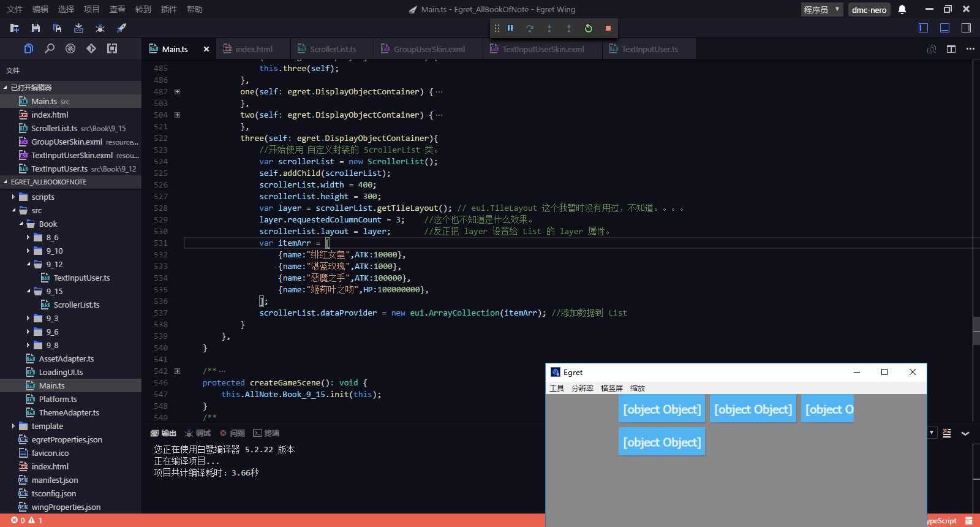Open ScrollerList.ts in the 9_15 folder
Image resolution: width=980 pixels, height=527 pixels.
tap(76, 305)
